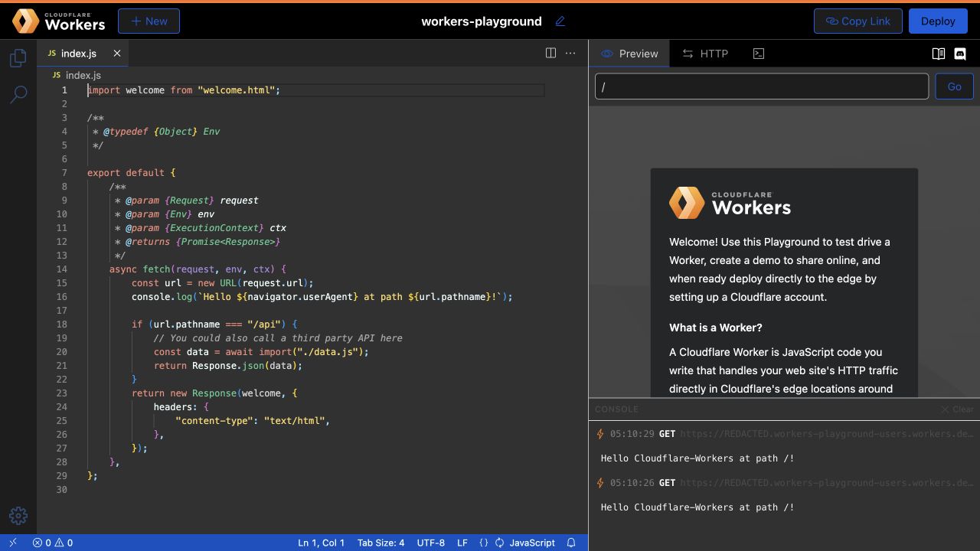This screenshot has height=551, width=980.
Task: Open Tab Size: 4 indentation selector
Action: (381, 543)
